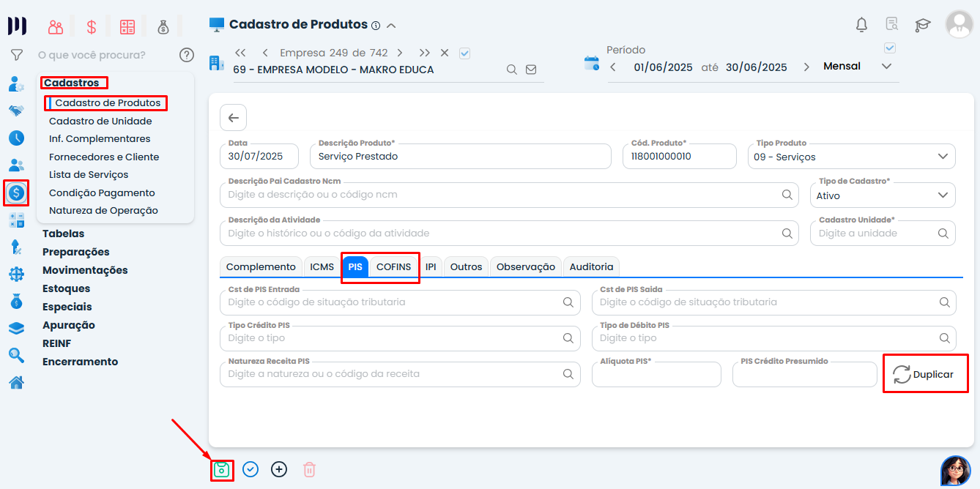This screenshot has width=980, height=489.
Task: Jump to first company double arrow
Action: coord(240,53)
